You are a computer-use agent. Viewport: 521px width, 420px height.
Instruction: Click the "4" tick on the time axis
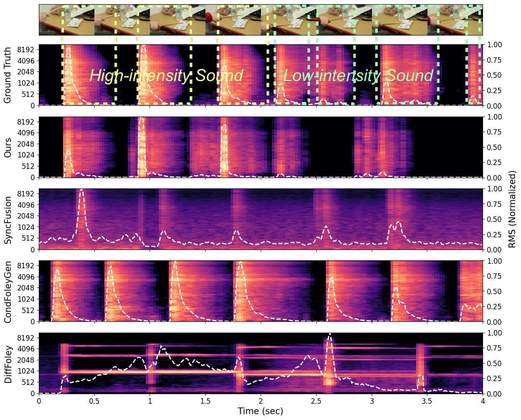pos(483,400)
